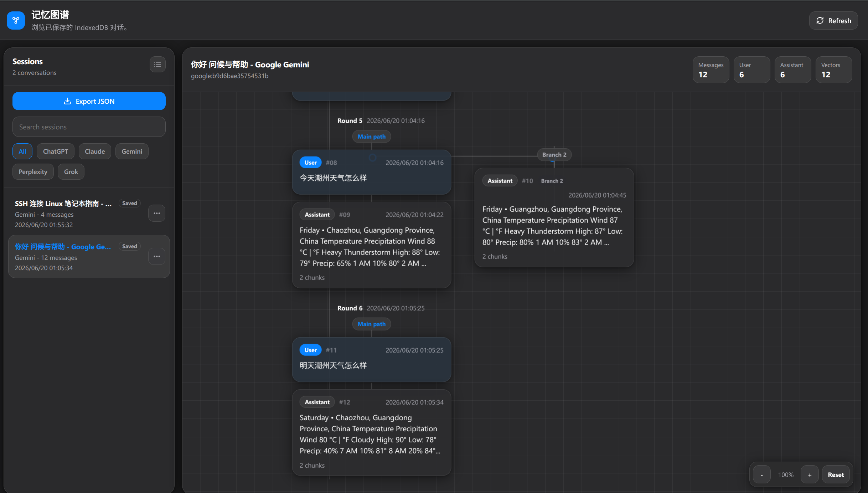Filter sessions by Grok
Screen dimensions: 868x493
[x=71, y=171]
